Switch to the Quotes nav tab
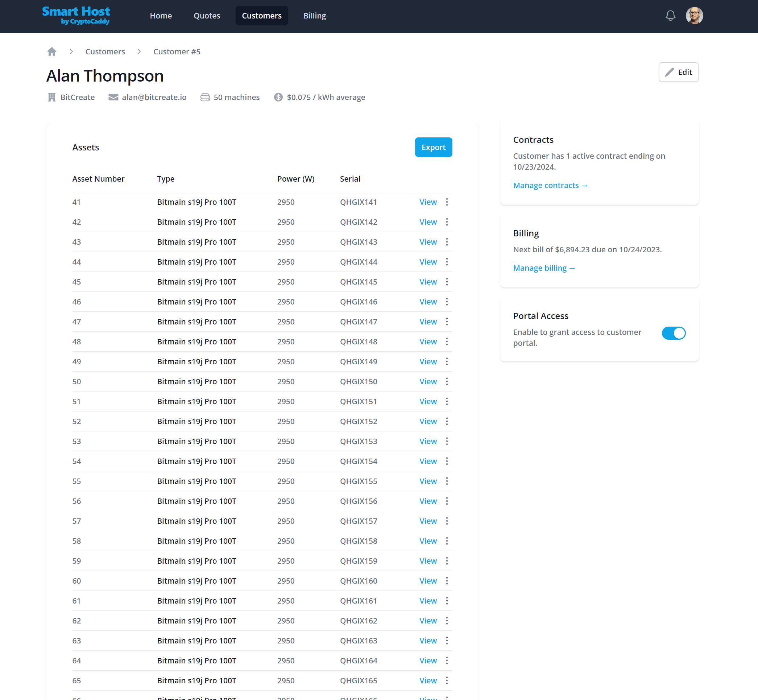The width and height of the screenshot is (758, 700). pyautogui.click(x=207, y=16)
